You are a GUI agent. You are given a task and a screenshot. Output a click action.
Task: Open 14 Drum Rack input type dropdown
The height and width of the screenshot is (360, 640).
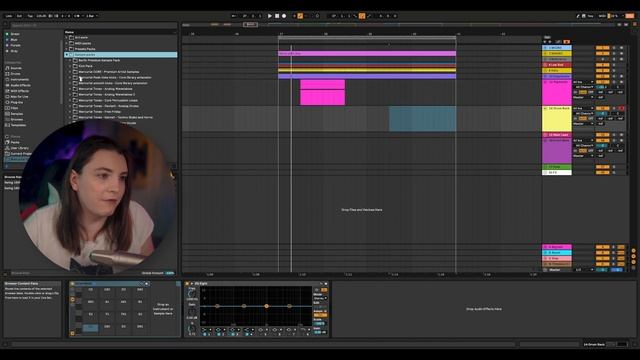tap(583, 109)
